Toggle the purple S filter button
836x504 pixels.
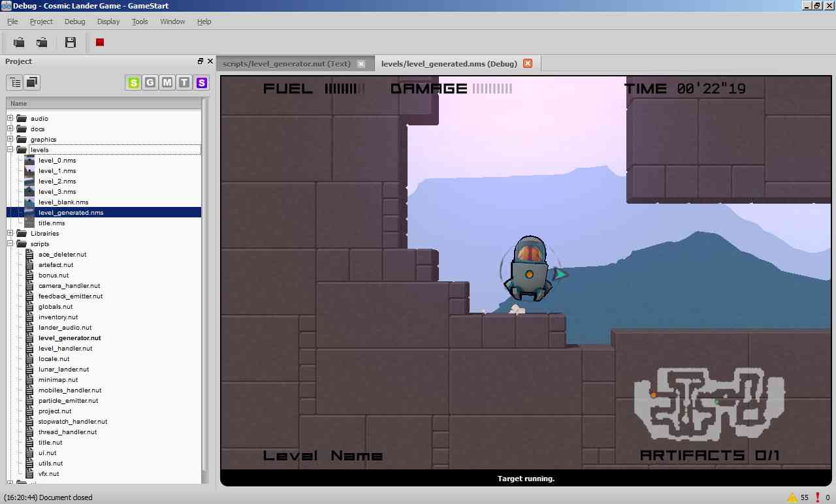pyautogui.click(x=201, y=82)
